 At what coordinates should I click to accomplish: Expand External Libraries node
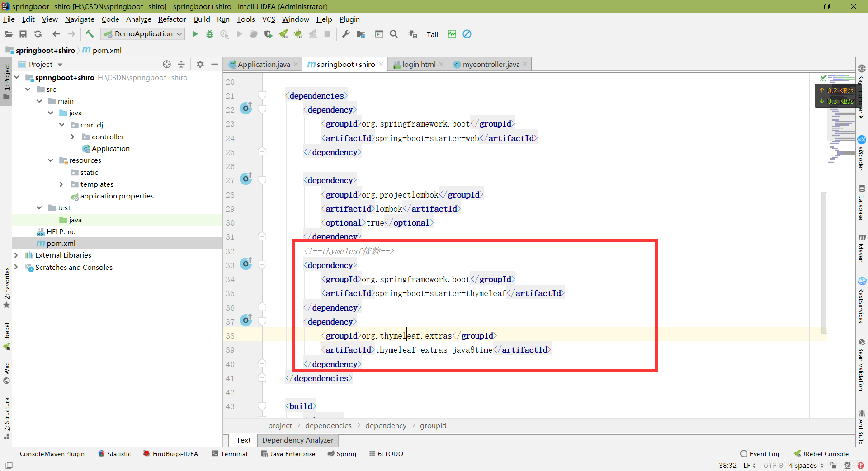point(16,255)
